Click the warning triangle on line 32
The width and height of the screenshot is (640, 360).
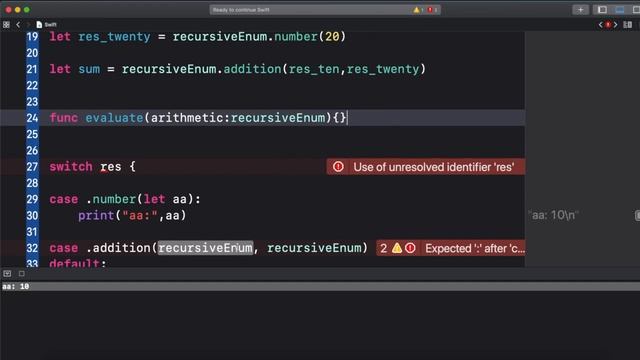tap(397, 248)
